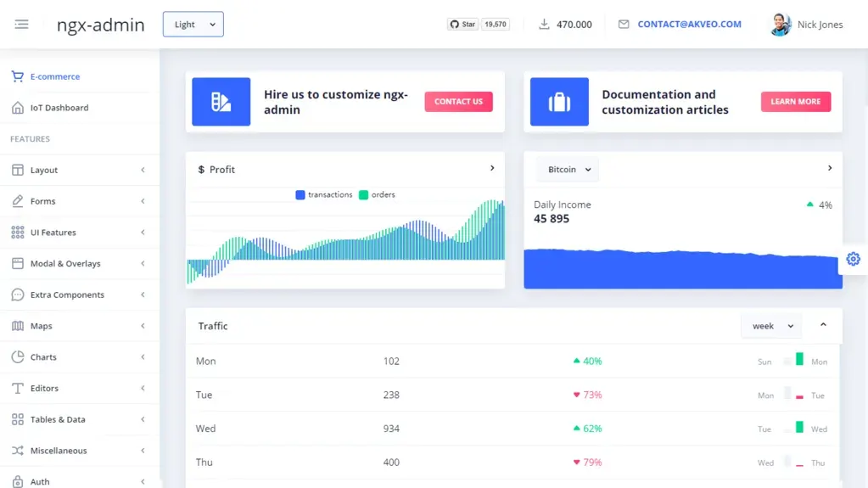Click the Layout menu icon

(18, 170)
